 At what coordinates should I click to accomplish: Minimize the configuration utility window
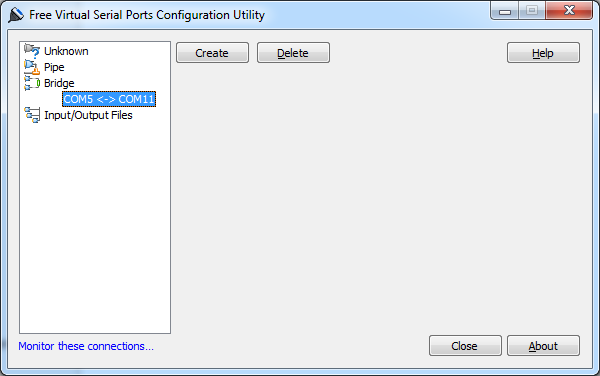click(505, 11)
